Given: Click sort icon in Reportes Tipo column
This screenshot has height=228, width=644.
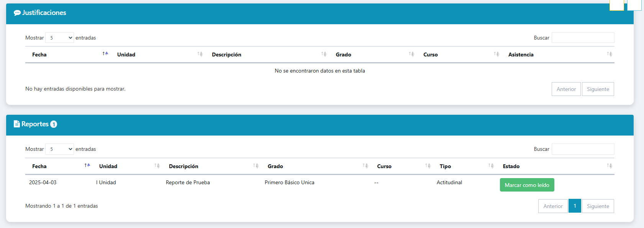Looking at the screenshot, I should click(491, 166).
